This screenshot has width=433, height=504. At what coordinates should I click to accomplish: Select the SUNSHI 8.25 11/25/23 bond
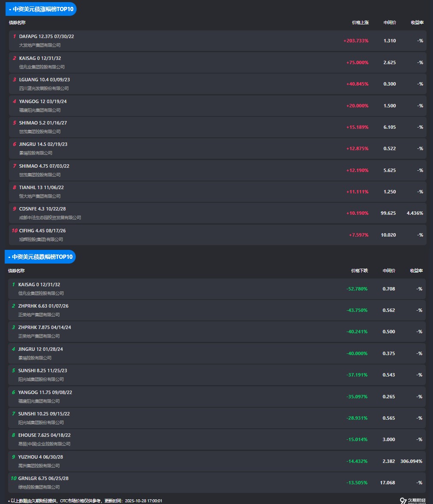coord(43,371)
